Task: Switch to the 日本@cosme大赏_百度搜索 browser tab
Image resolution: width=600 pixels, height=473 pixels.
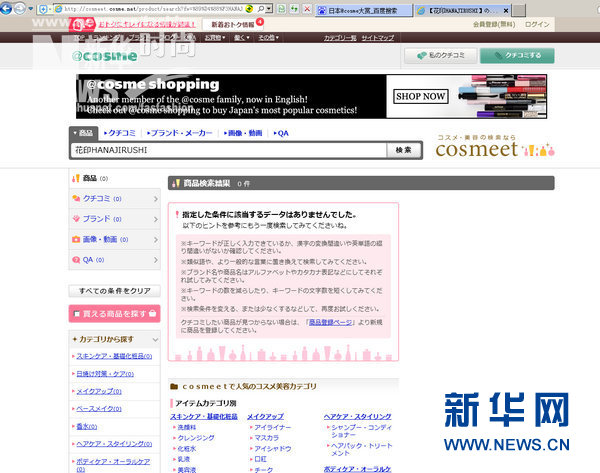Action: [x=364, y=10]
